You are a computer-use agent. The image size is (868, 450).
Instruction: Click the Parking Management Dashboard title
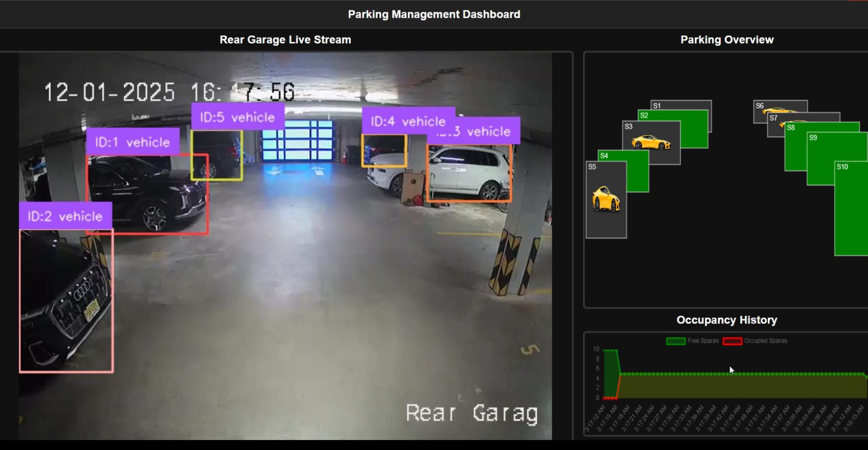tap(434, 15)
